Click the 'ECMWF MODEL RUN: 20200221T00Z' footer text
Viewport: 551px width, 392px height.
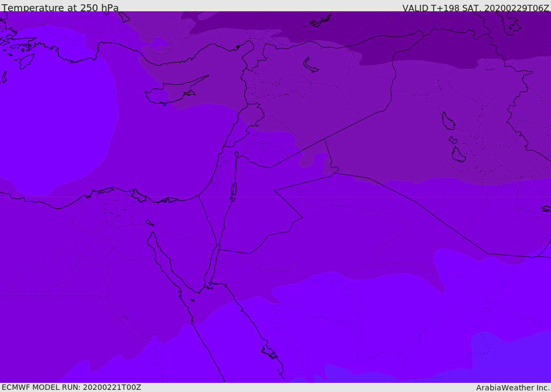point(72,387)
